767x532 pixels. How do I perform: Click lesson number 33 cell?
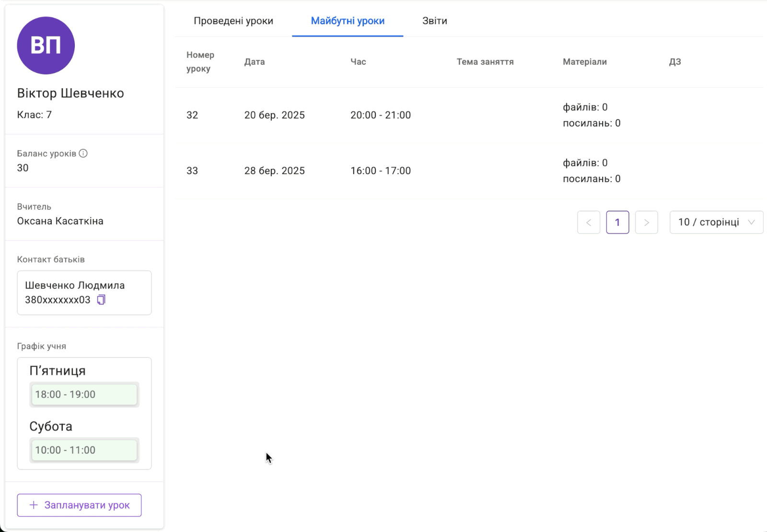[192, 171]
